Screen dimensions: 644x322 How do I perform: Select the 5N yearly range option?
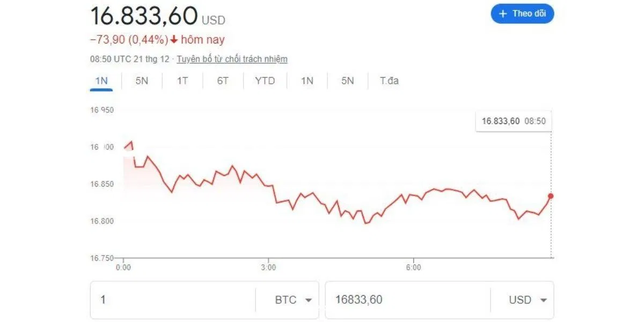pos(347,80)
